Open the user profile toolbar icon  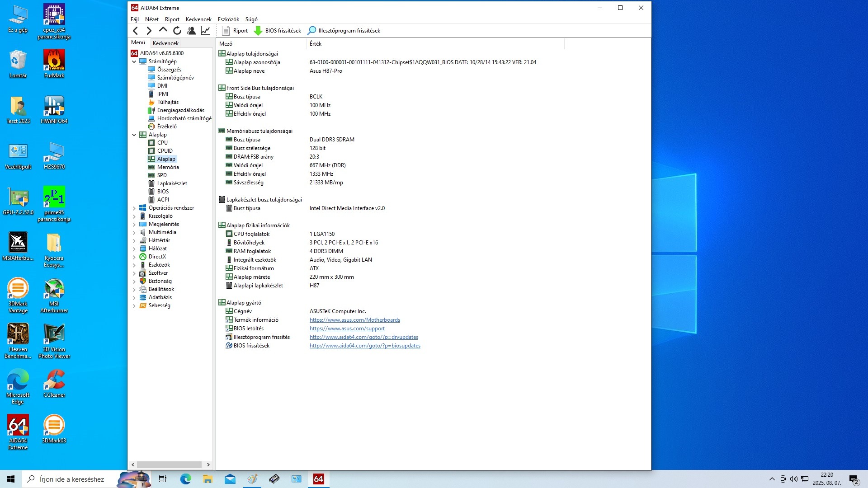[x=191, y=31]
